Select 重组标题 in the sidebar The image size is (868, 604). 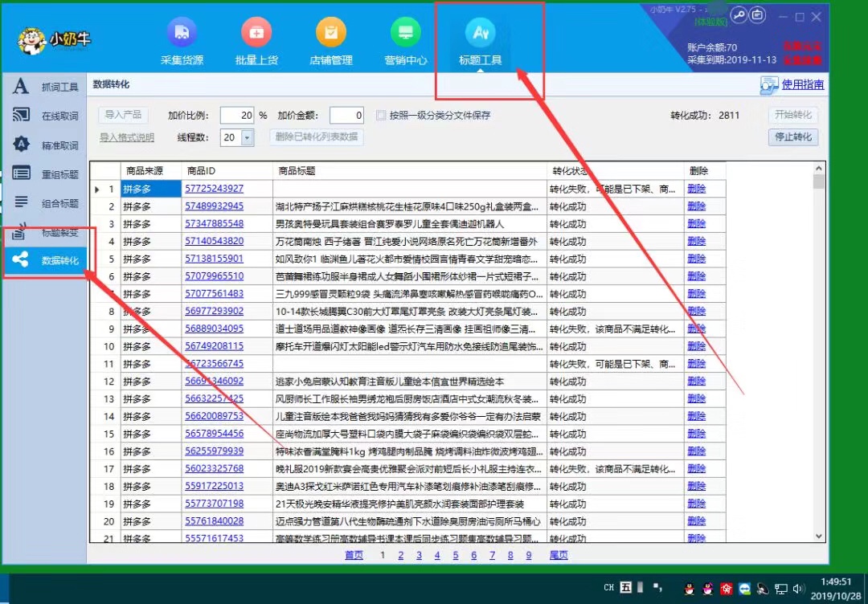(45, 174)
